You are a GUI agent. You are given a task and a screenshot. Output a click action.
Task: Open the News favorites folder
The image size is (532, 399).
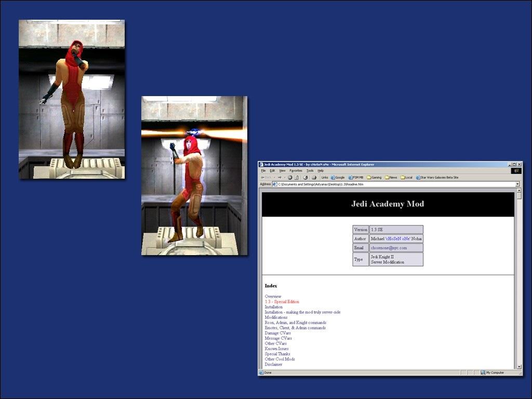(x=391, y=178)
